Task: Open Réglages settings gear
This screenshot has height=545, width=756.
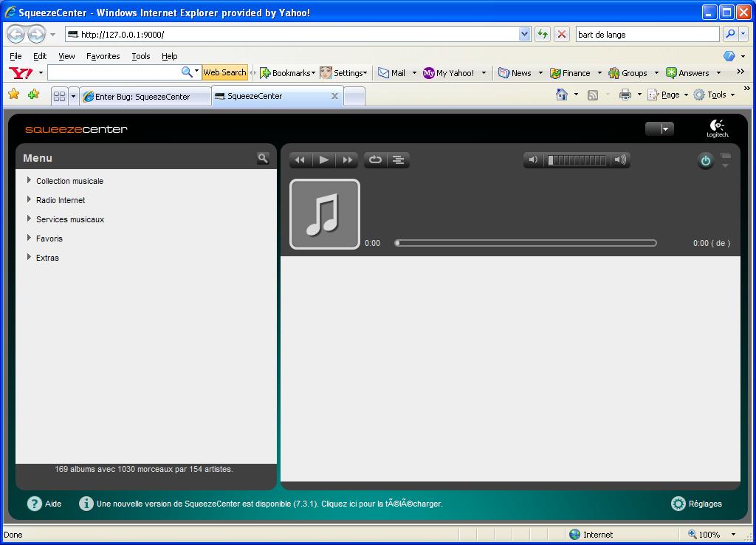Action: 678,504
